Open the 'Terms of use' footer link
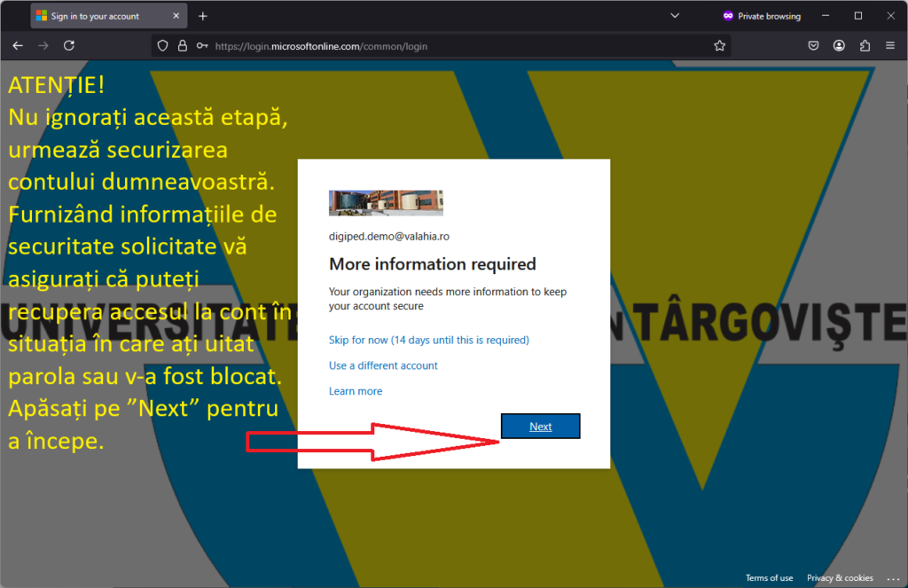 coord(769,577)
